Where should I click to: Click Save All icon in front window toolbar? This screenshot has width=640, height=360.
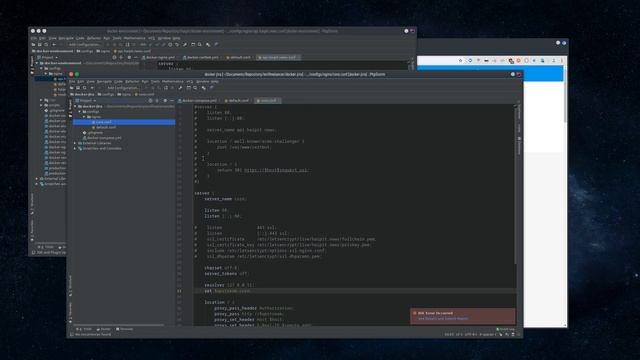coord(78,88)
